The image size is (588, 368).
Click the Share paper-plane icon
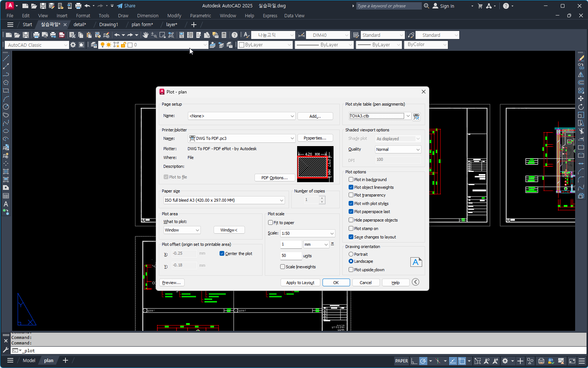(x=120, y=6)
